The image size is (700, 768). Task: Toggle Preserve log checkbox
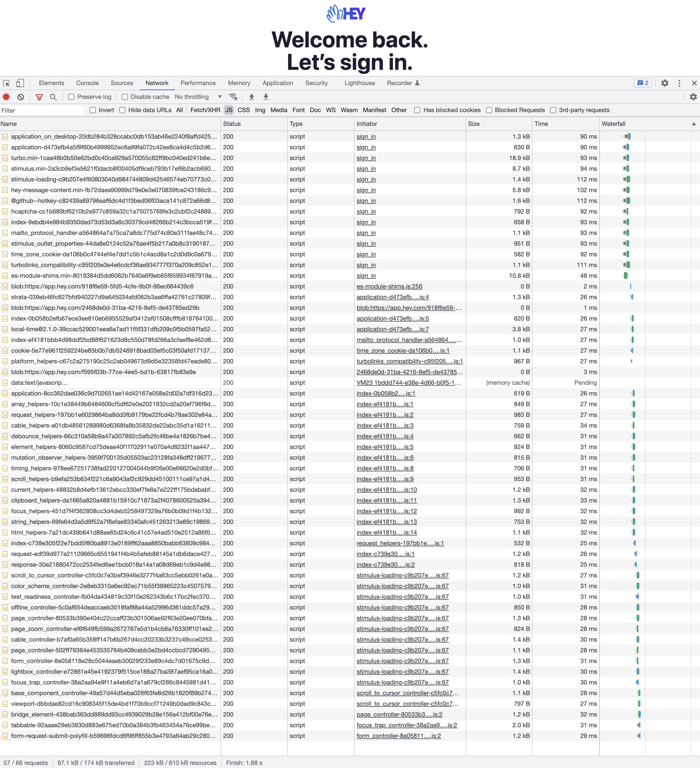(71, 97)
